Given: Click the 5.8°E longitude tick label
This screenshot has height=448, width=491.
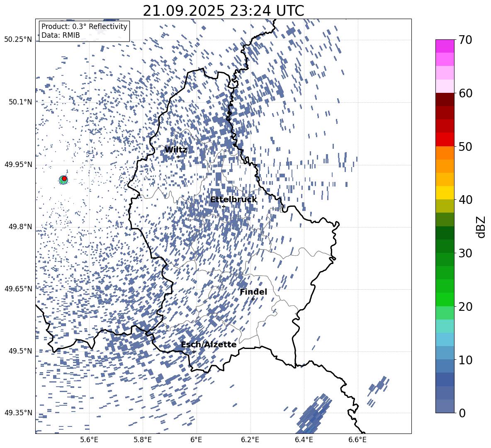Looking at the screenshot, I should (x=143, y=440).
